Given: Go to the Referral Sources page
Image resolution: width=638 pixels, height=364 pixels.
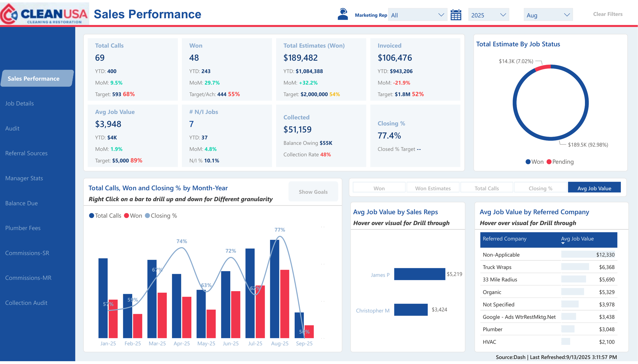Looking at the screenshot, I should tap(26, 153).
